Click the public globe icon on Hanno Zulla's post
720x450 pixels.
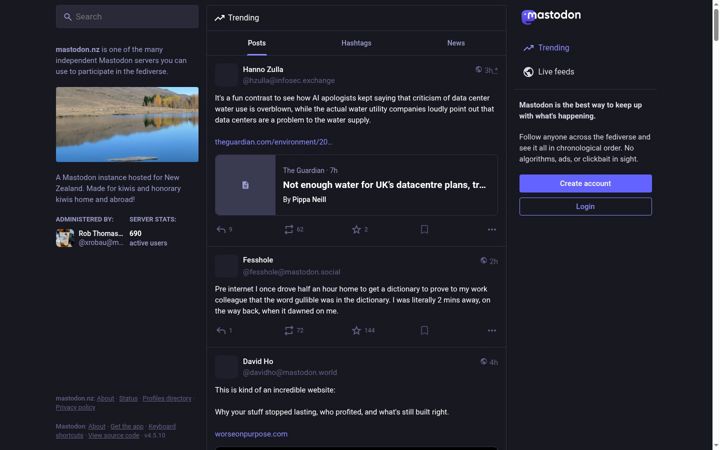pyautogui.click(x=478, y=69)
